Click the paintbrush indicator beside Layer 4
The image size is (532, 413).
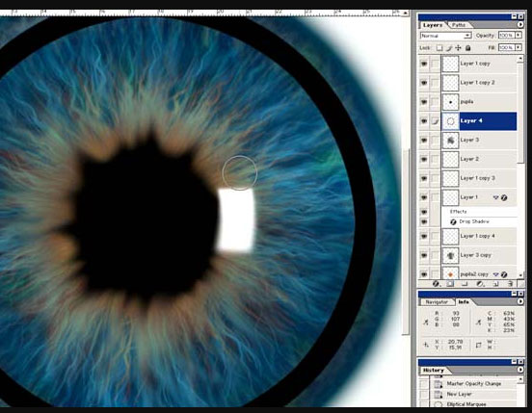(x=435, y=121)
